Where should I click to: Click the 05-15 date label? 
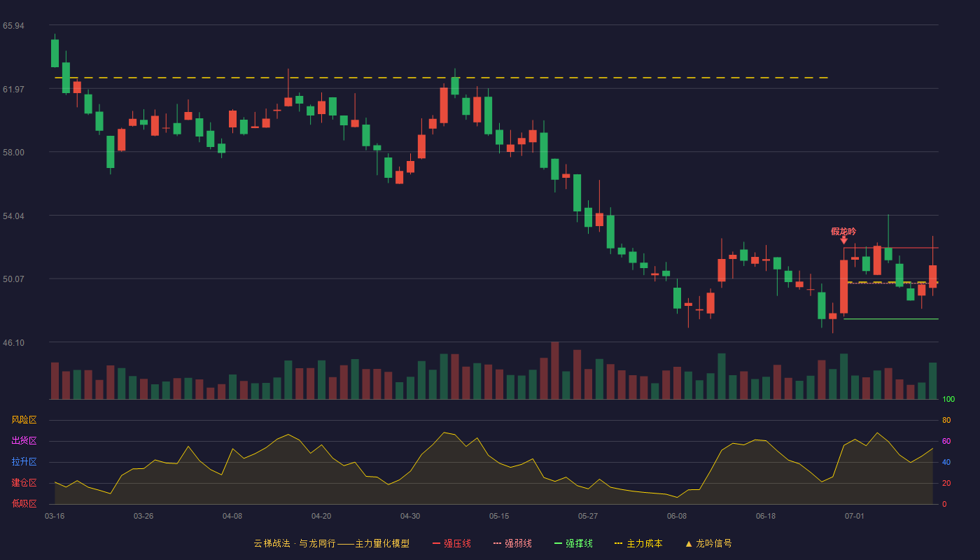499,516
